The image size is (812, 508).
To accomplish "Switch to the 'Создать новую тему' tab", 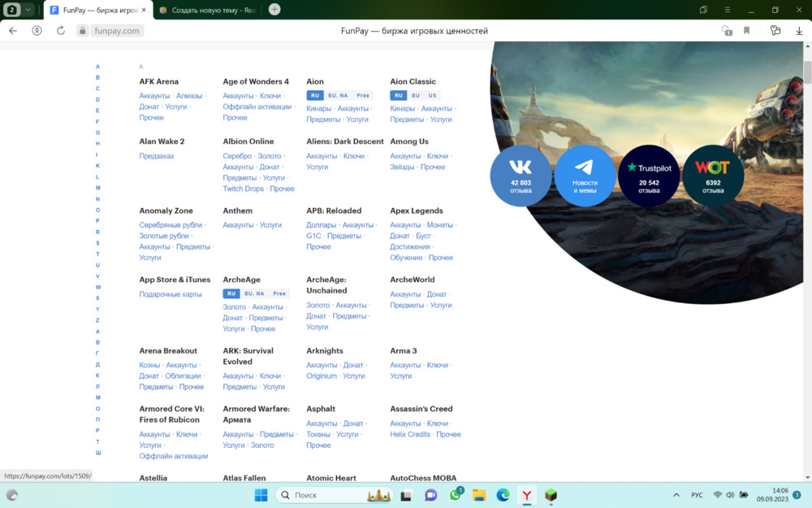I will [x=208, y=10].
